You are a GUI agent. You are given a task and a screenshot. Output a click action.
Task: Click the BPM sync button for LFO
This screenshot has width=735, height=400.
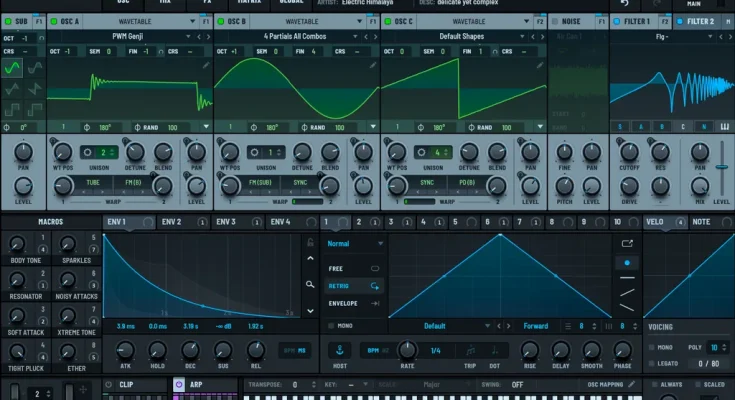[x=375, y=350]
